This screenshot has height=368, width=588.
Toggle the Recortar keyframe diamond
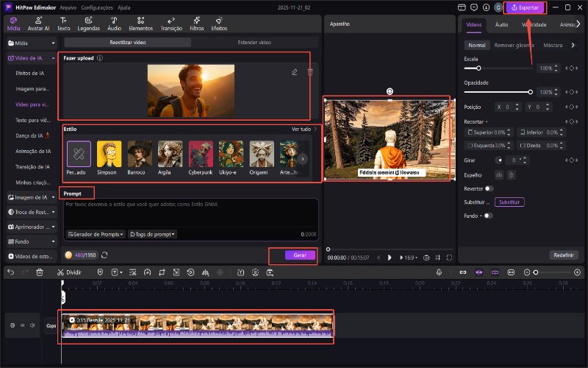[x=572, y=121]
